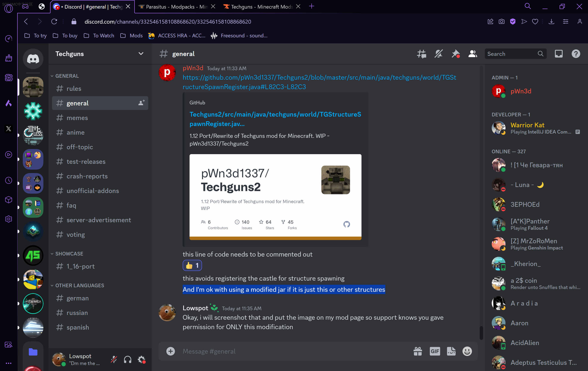Expand the Techguns server dropdown menu
588x371 pixels.
(141, 54)
